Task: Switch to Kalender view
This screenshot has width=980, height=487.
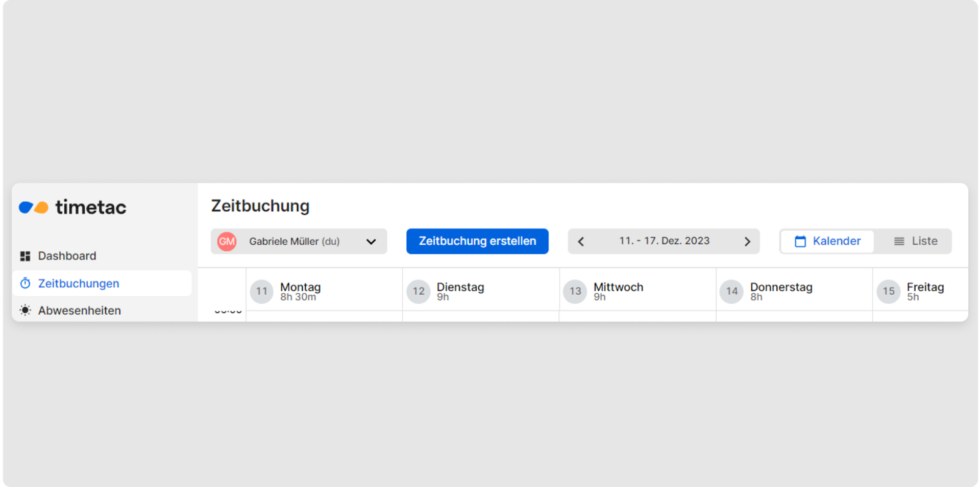Action: pos(827,241)
